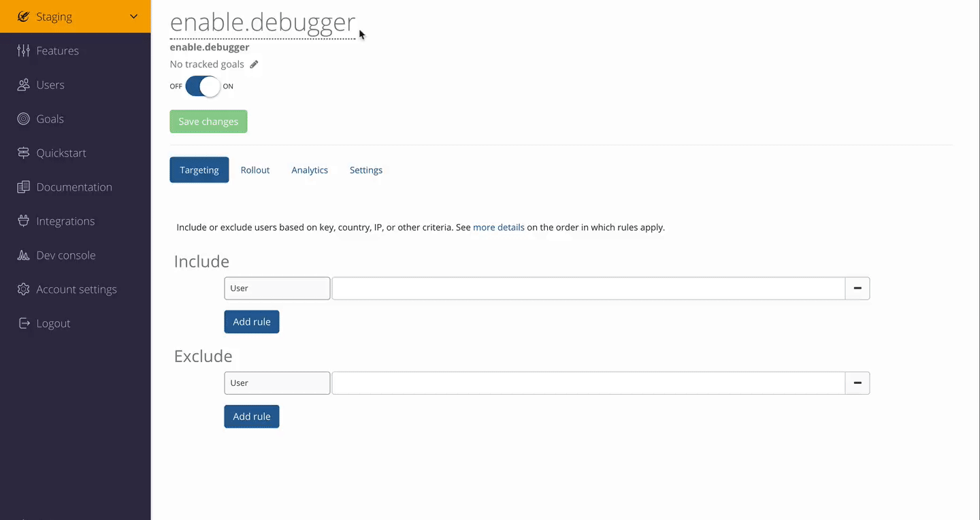The image size is (980, 520).
Task: Expand the Staging environment dropdown chevron
Action: pyautogui.click(x=133, y=16)
